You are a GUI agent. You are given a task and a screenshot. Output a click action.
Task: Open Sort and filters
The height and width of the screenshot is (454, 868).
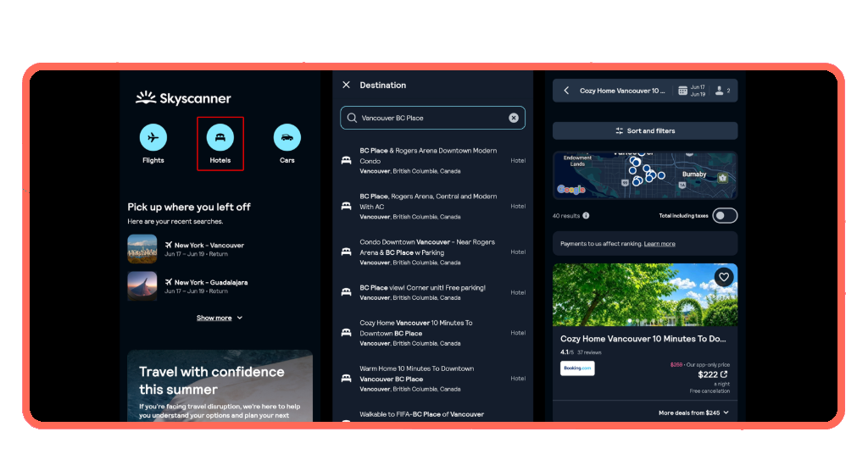[645, 131]
